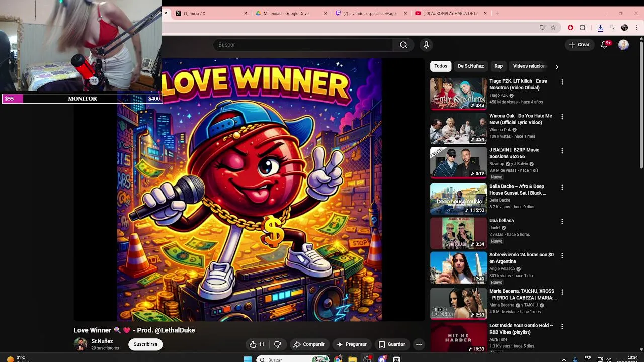Image resolution: width=644 pixels, height=362 pixels.
Task: Switch to AURONPLAY HABLA DE LA tab
Action: click(x=450, y=13)
